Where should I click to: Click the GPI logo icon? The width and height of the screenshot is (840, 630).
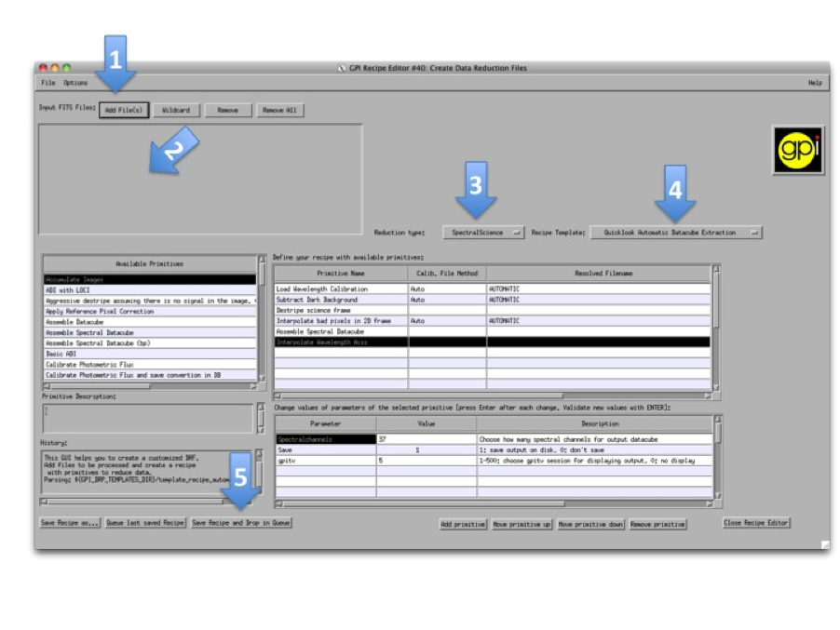(x=797, y=151)
